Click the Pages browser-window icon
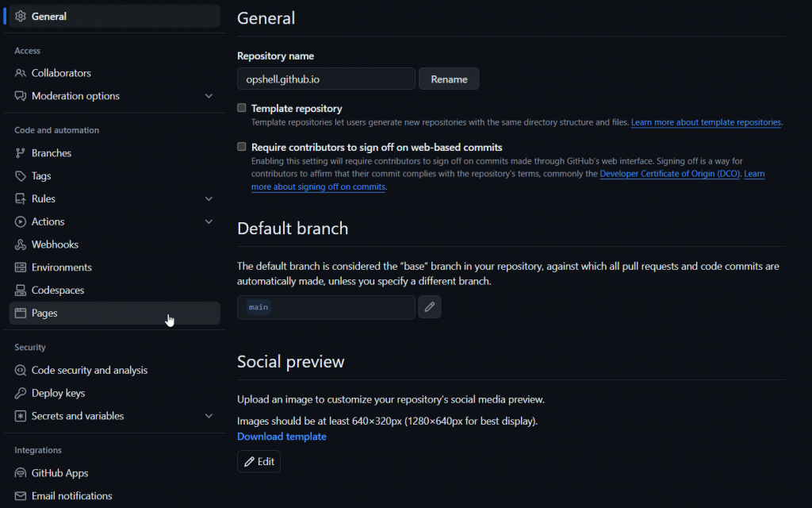This screenshot has width=812, height=508. pos(20,313)
